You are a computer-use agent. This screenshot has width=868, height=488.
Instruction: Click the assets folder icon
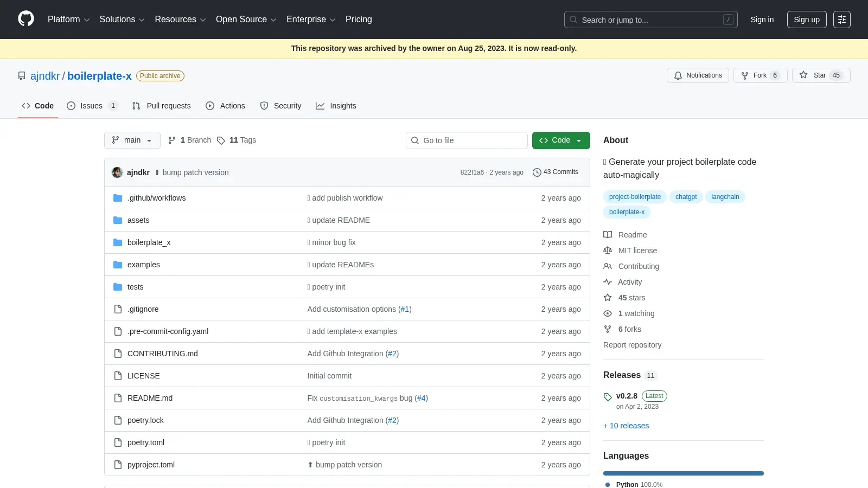pos(118,220)
